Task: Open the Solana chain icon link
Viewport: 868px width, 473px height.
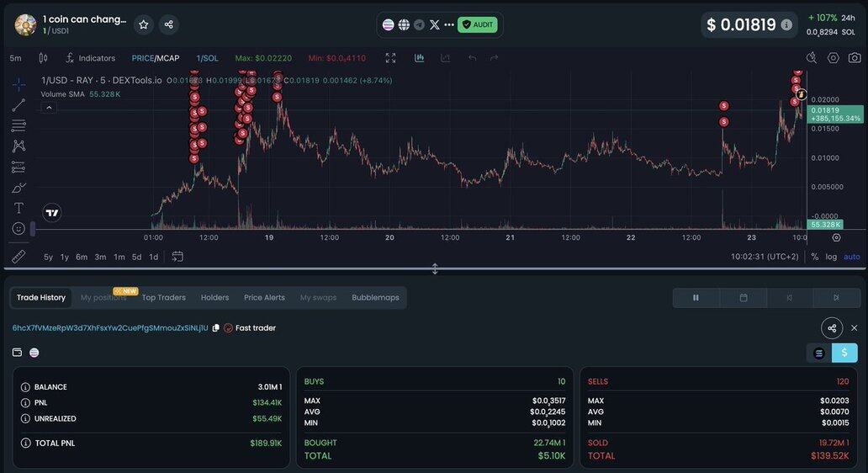Action: [x=388, y=24]
